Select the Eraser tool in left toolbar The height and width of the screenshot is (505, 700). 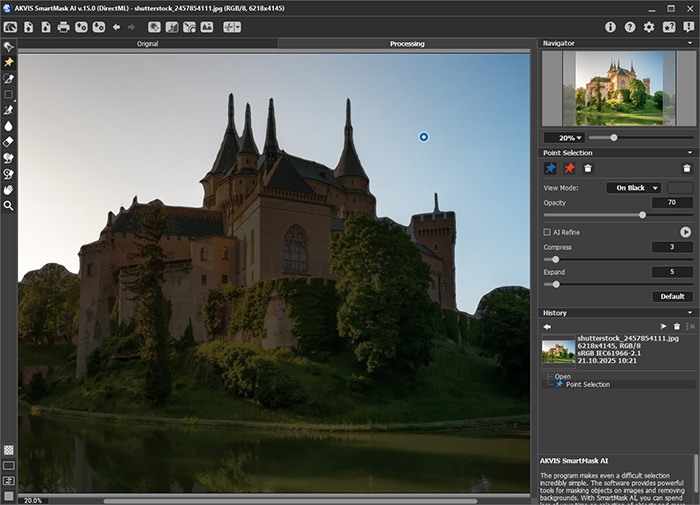[x=8, y=142]
